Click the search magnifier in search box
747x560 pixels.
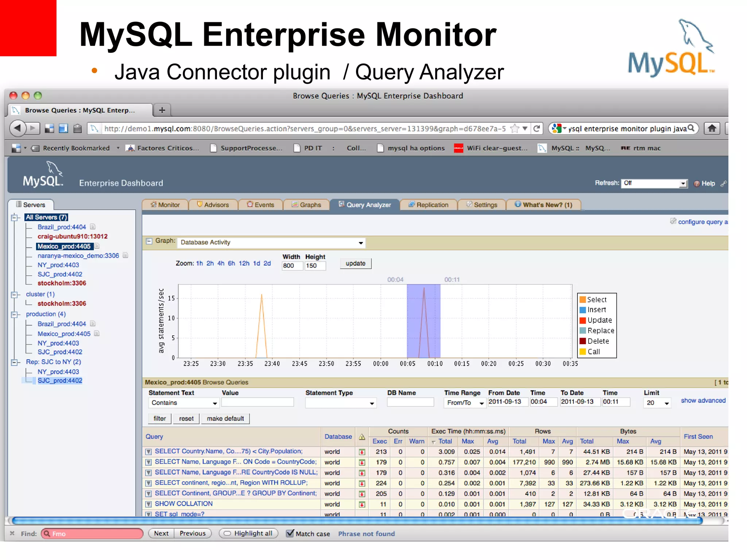coord(691,128)
